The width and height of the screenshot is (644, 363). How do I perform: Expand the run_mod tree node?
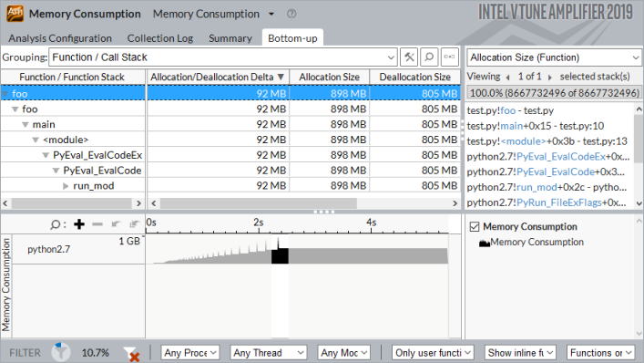click(x=66, y=186)
